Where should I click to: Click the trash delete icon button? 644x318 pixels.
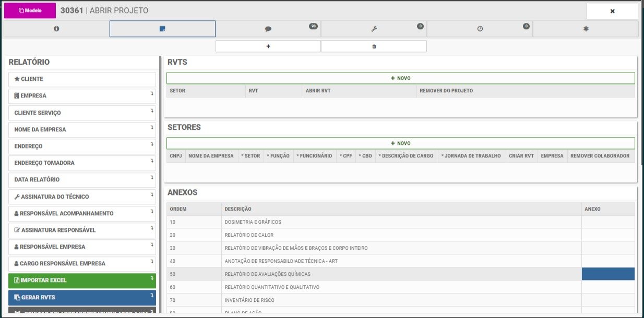point(374,46)
